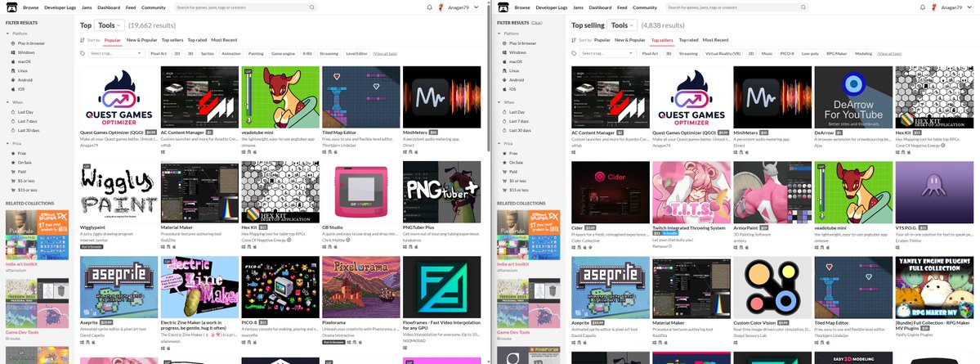
Task: Filter by macOS platform in left window
Action: pyautogui.click(x=20, y=62)
